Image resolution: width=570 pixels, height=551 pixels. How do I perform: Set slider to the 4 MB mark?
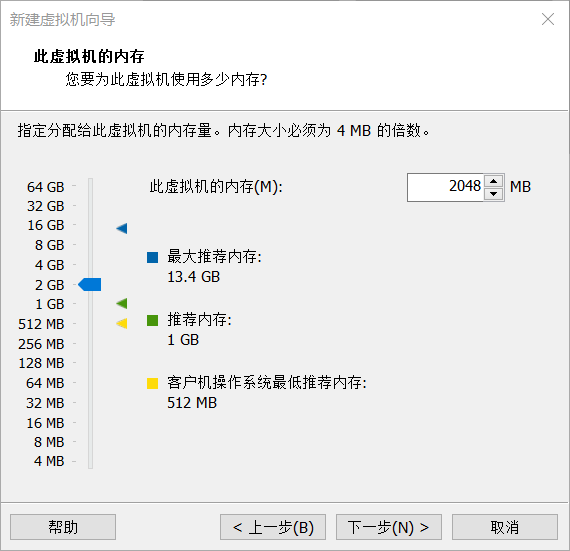pos(91,461)
